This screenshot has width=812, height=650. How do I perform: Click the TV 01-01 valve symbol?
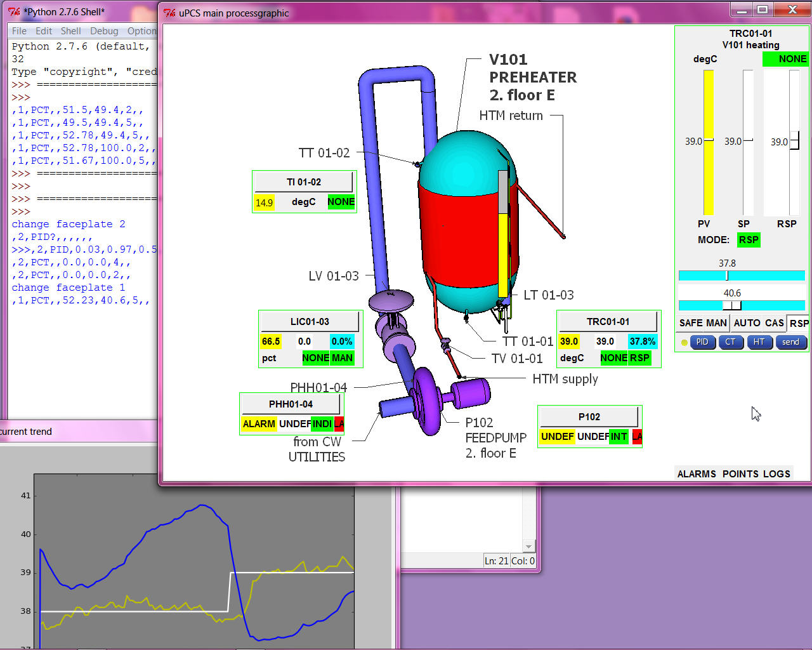point(446,345)
